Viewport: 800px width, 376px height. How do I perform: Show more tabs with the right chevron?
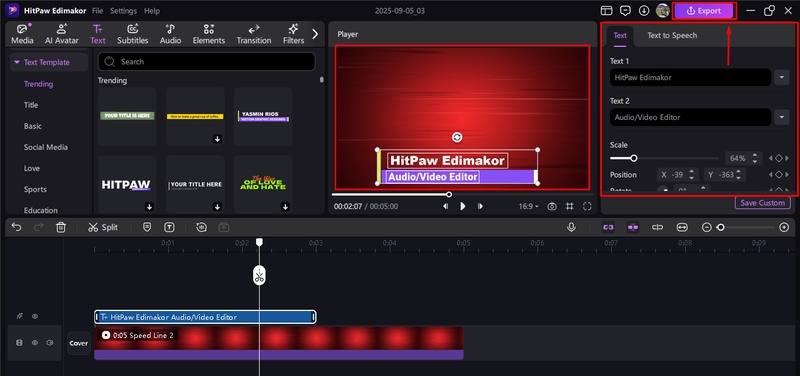point(315,34)
